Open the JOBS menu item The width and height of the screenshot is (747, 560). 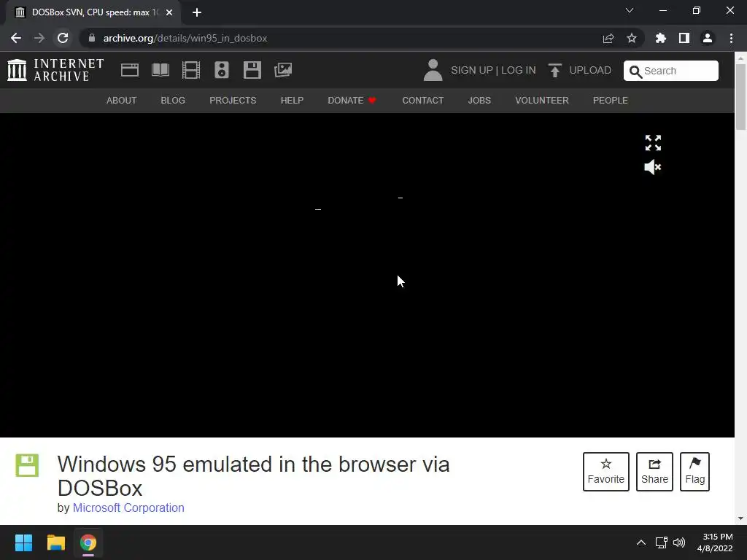pos(479,101)
